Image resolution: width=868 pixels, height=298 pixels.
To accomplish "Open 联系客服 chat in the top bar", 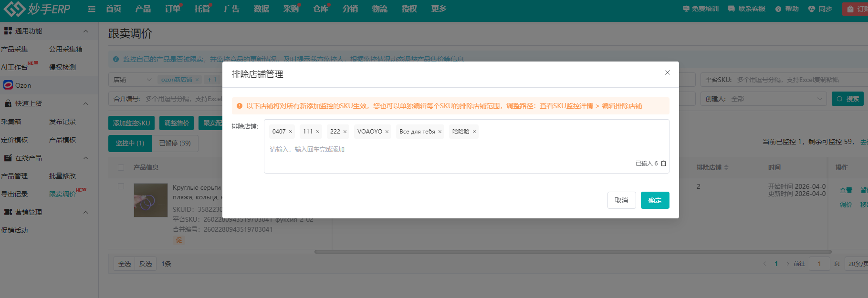I will tap(746, 9).
